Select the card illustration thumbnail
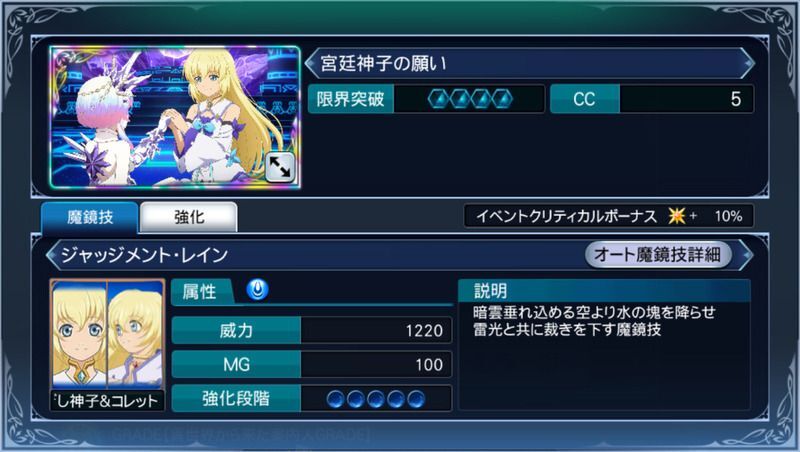This screenshot has width=800, height=452. pos(175,117)
